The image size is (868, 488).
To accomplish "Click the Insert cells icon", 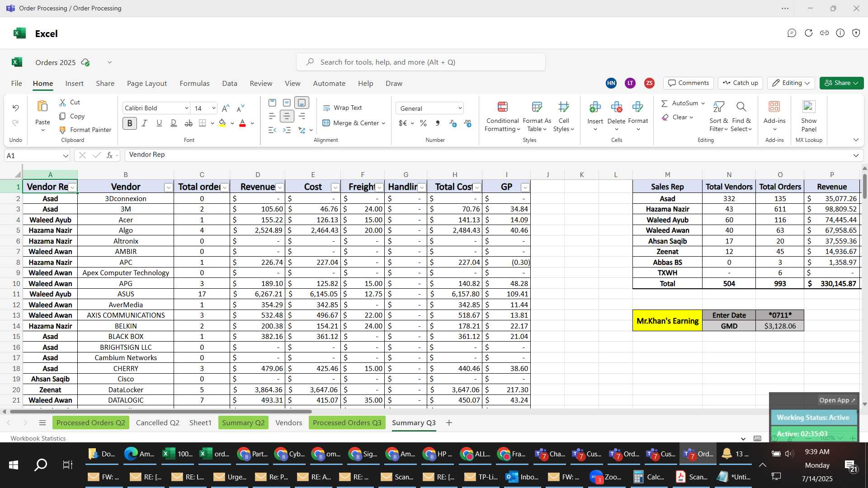I will 595,107.
